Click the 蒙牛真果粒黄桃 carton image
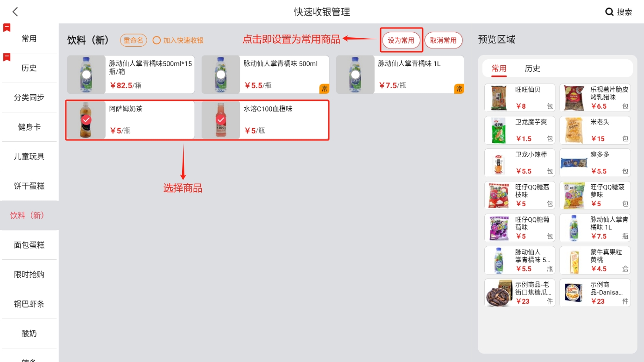 (574, 260)
